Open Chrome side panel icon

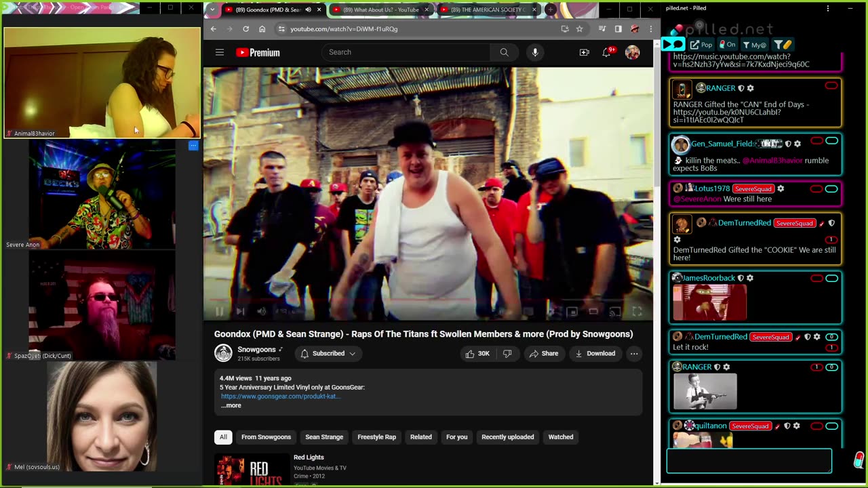pos(618,29)
